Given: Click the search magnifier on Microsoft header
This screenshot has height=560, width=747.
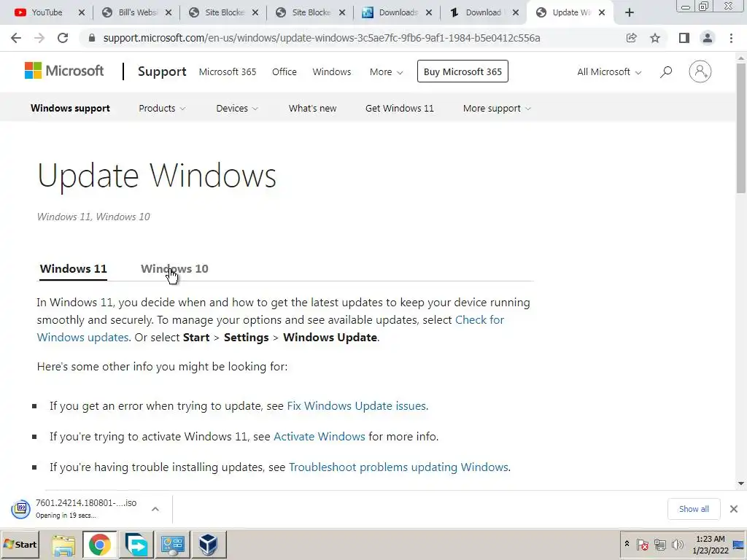Looking at the screenshot, I should (666, 72).
